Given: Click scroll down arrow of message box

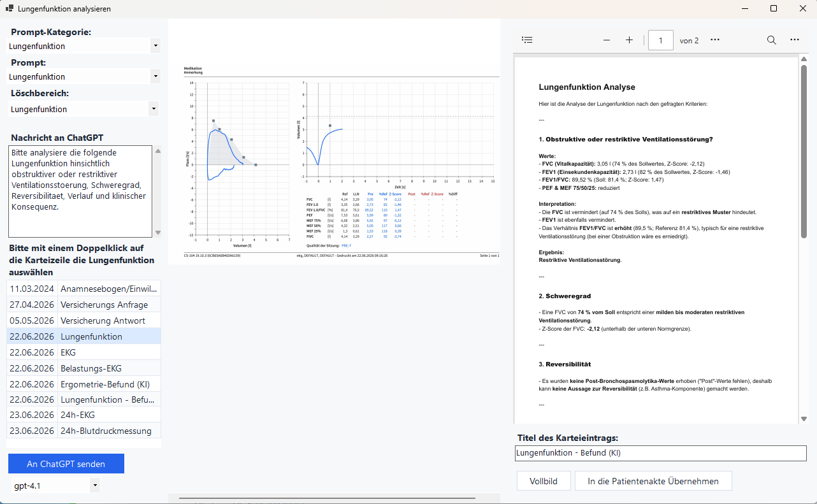Looking at the screenshot, I should click(x=158, y=233).
